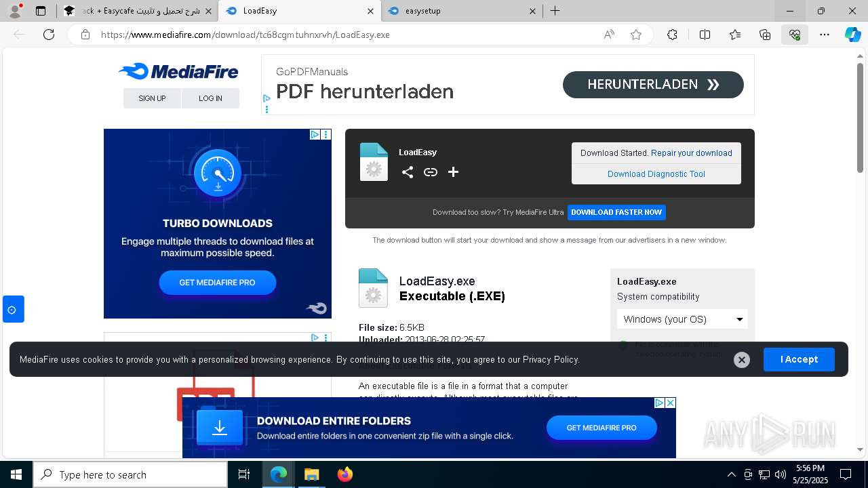Screen dimensions: 868x488
Task: Open the notification center icon
Action: 846,474
